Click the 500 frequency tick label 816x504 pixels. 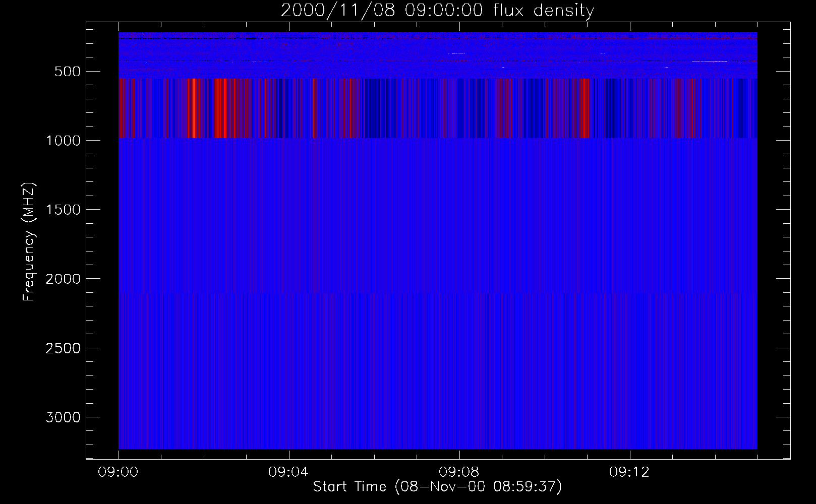(68, 72)
